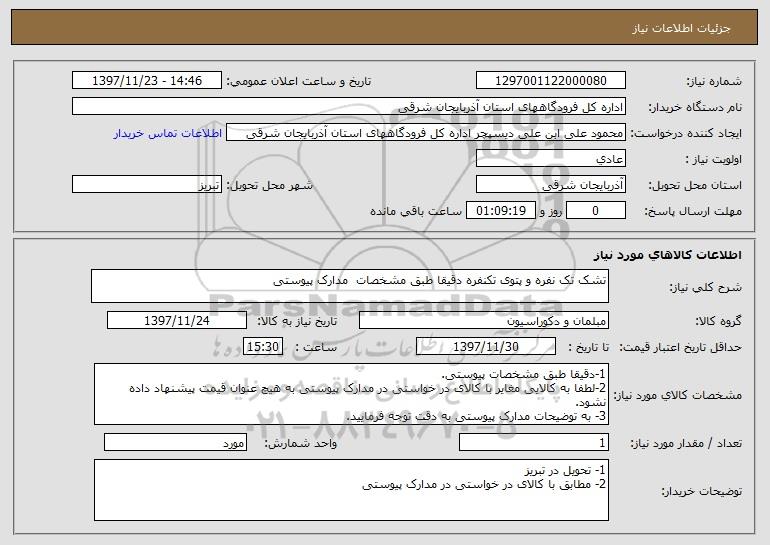The image size is (770, 545).
Task: Click the label 'استان محل تحویل:'
Action: pyautogui.click(x=695, y=185)
